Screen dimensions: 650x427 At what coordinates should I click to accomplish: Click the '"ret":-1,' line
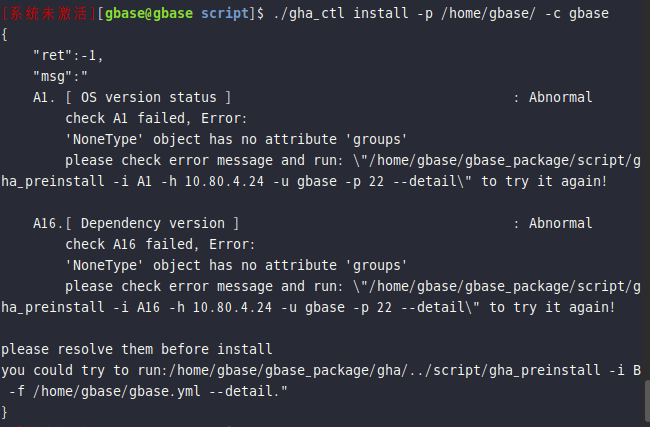pos(68,56)
